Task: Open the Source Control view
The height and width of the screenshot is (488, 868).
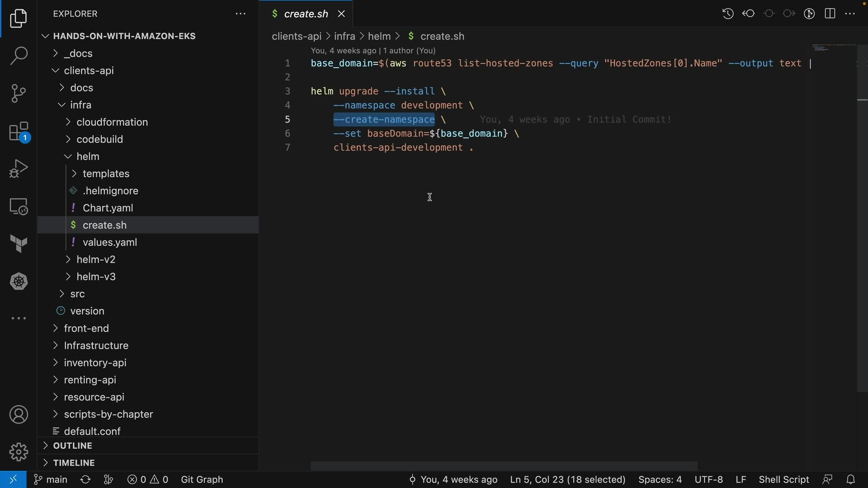Action: point(19,94)
